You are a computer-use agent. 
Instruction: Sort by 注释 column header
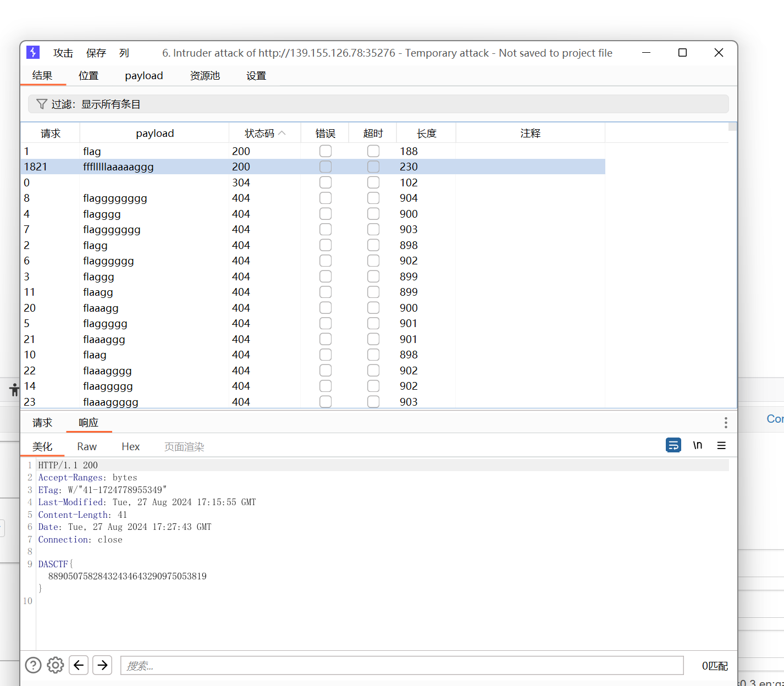pyautogui.click(x=531, y=133)
